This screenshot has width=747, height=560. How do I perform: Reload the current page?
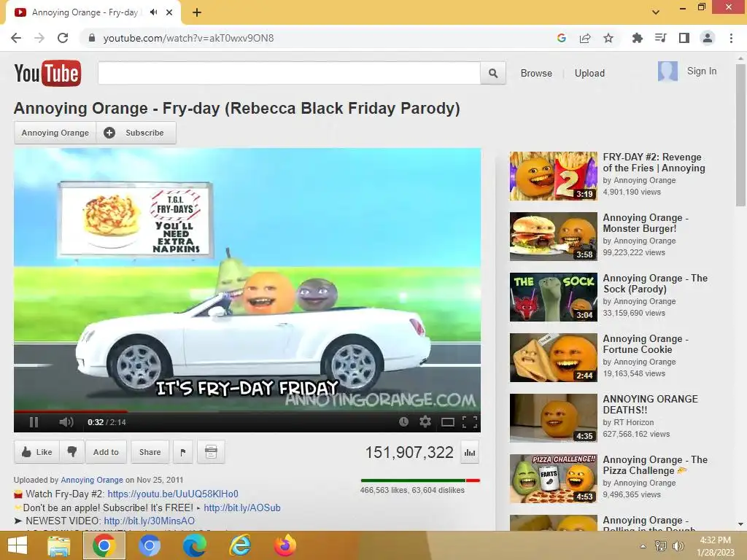63,38
